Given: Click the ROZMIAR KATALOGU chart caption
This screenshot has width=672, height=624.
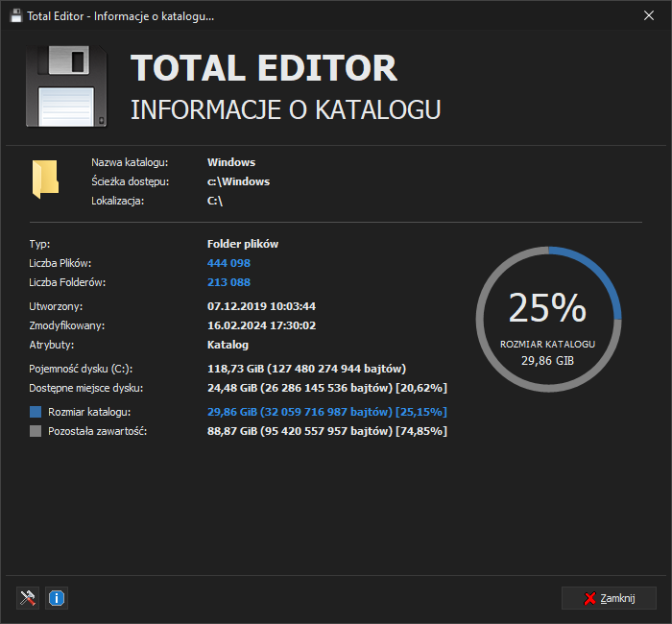Looking at the screenshot, I should pyautogui.click(x=548, y=344).
